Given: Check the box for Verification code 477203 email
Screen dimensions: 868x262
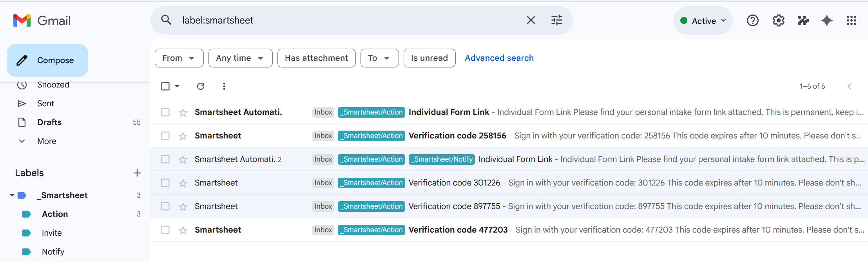Looking at the screenshot, I should pos(165,230).
